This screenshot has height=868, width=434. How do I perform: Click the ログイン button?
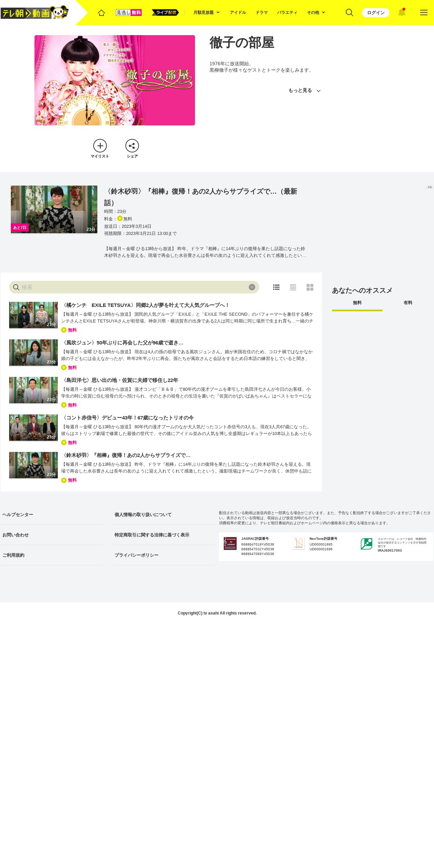click(376, 13)
